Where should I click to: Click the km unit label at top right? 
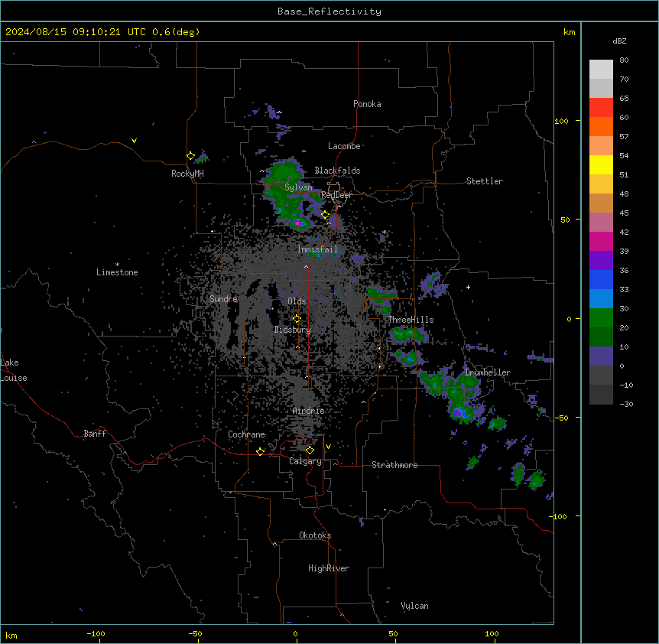click(570, 32)
